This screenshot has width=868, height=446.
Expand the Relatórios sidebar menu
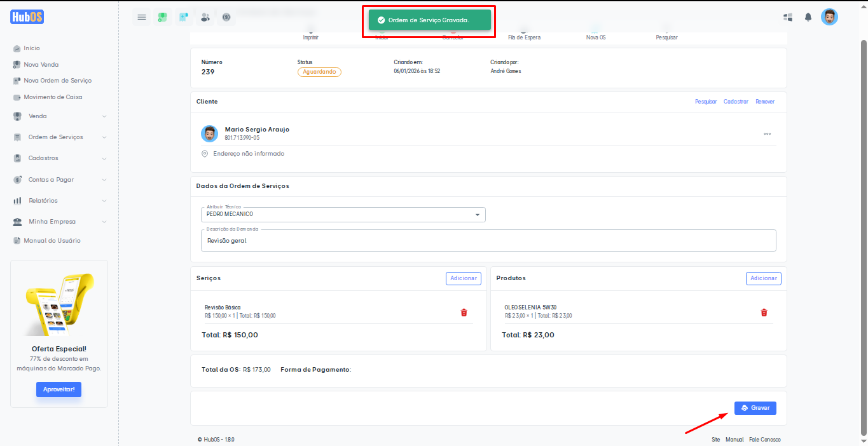tap(59, 201)
